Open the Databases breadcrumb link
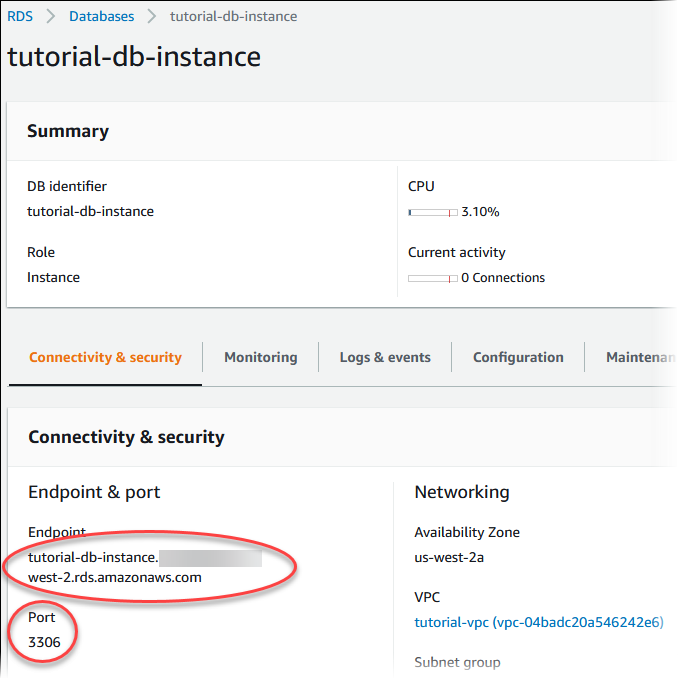Viewport: 678px width, 679px height. 101,16
